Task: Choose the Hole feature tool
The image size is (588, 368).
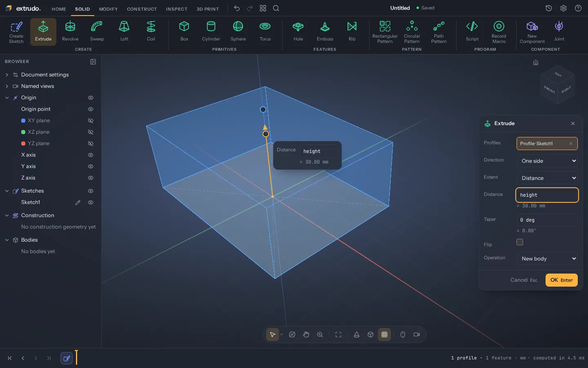Action: pyautogui.click(x=298, y=31)
